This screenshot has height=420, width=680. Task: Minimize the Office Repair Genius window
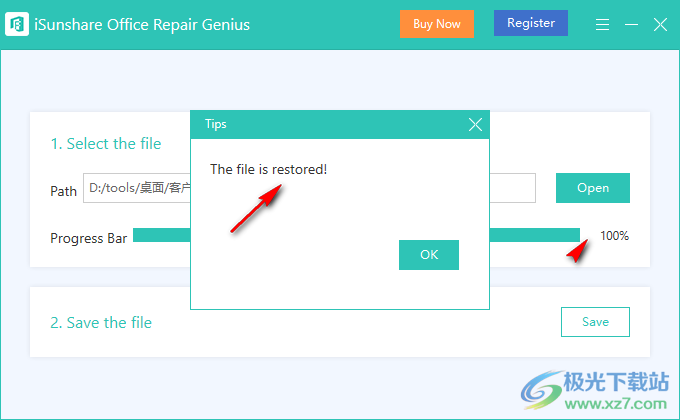tap(631, 24)
